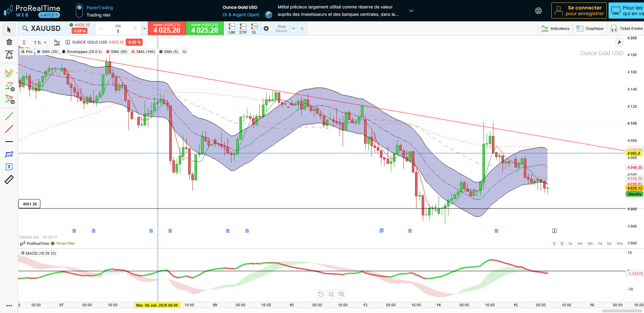Click the SMA (50) color legend

tap(117, 52)
